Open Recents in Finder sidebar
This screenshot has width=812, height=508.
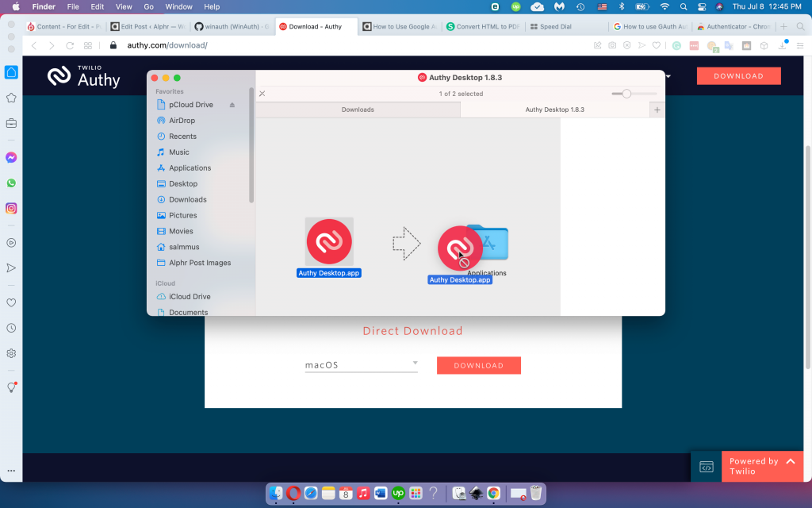click(182, 137)
